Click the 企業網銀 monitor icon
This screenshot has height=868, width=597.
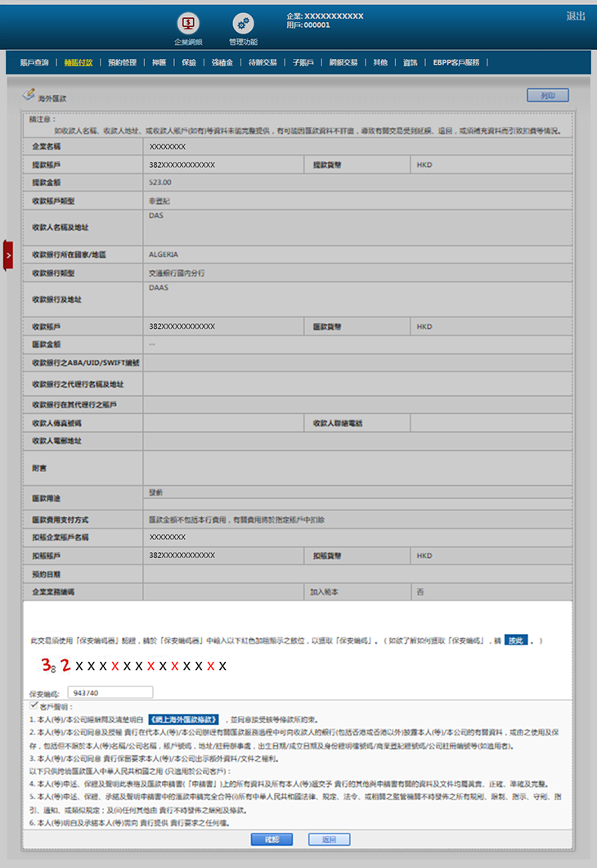[x=188, y=24]
